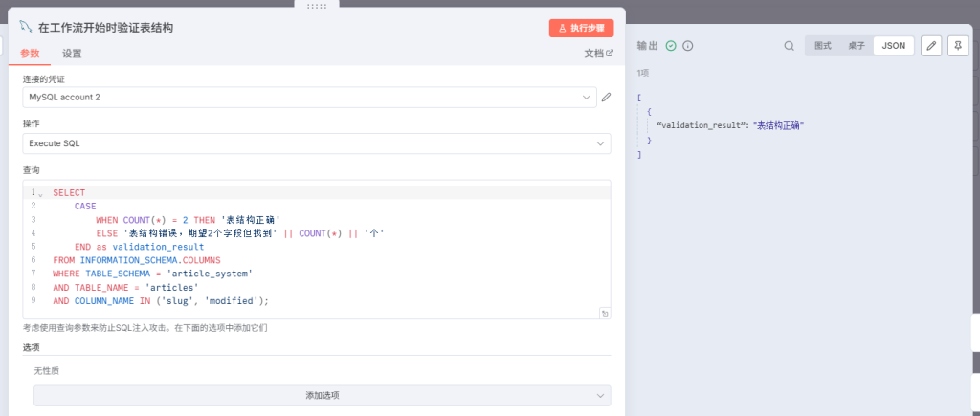Click the pencil edit icon in output panel
Screen dimensions: 980x416
click(x=930, y=46)
